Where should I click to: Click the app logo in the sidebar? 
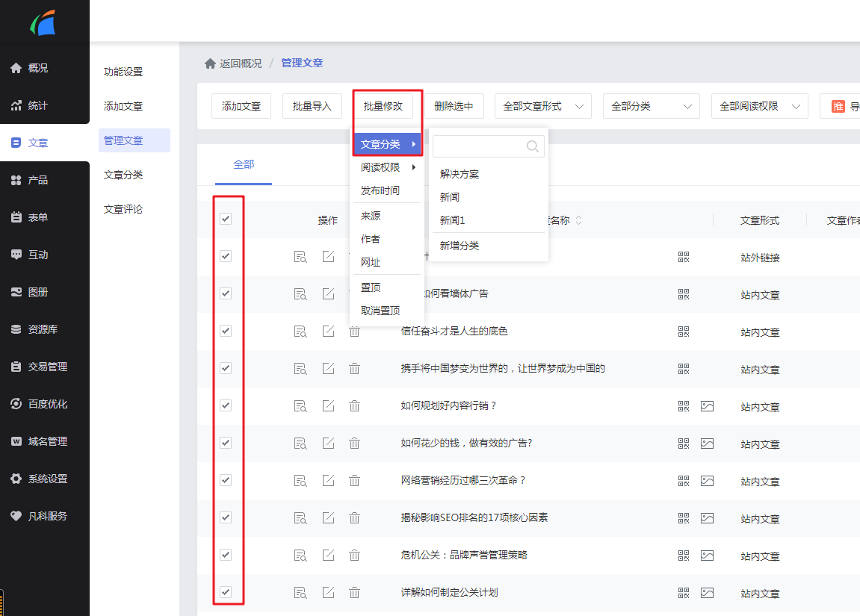click(43, 23)
